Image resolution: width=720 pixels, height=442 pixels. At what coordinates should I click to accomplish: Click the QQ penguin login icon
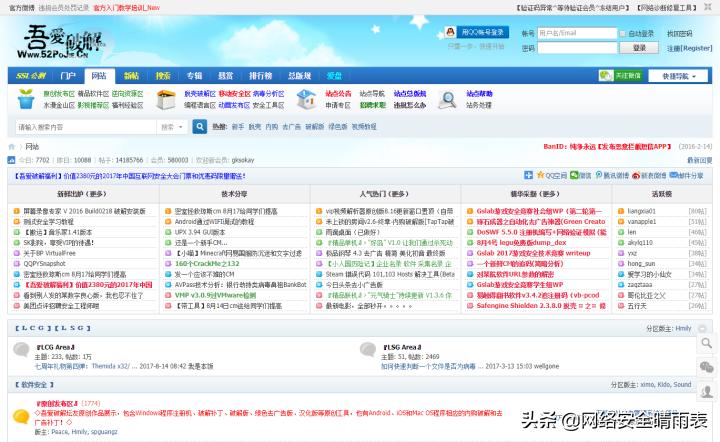coord(450,32)
